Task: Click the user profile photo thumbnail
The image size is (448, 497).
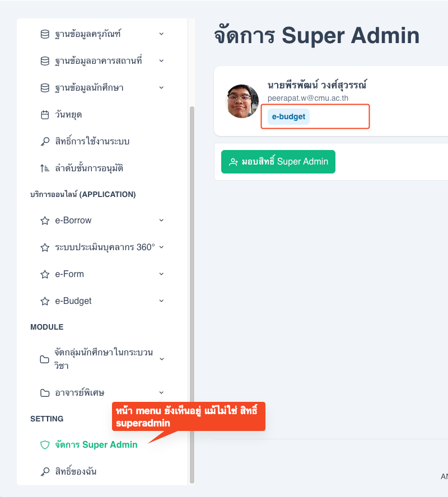Action: tap(243, 101)
